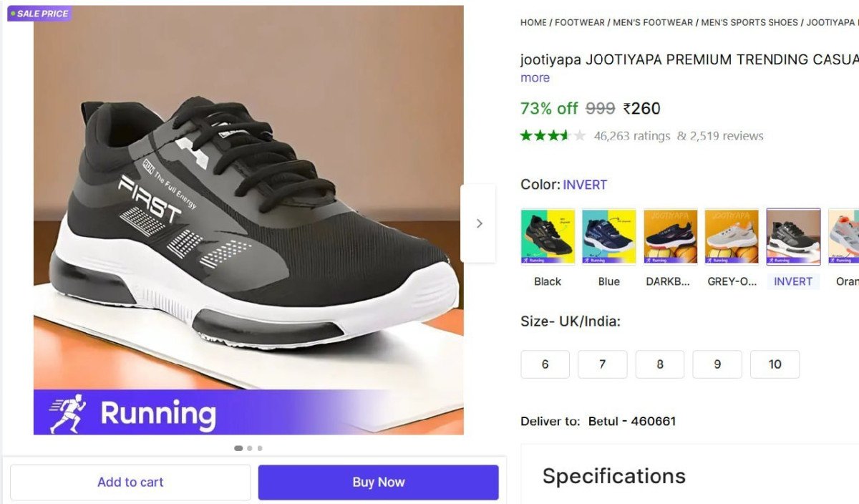Change delivery location Betul - 460661
The image size is (859, 504).
(631, 421)
